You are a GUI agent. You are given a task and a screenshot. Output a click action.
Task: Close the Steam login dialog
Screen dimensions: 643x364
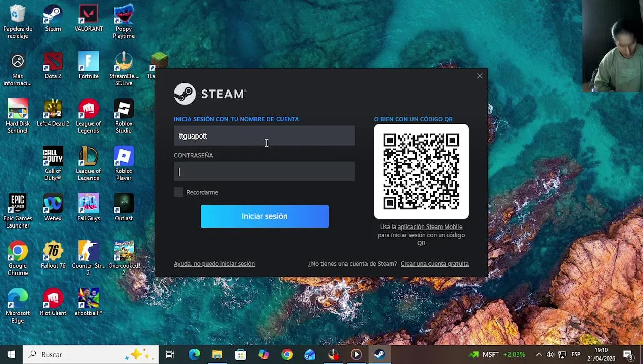(480, 76)
